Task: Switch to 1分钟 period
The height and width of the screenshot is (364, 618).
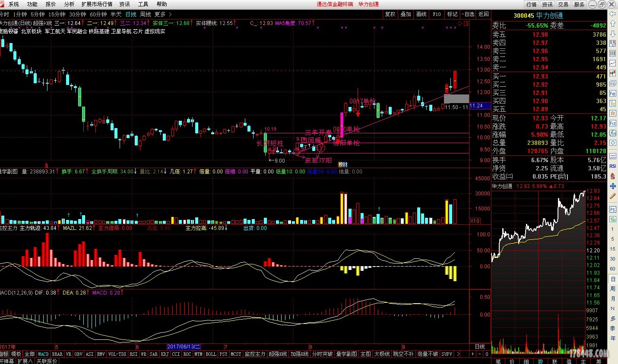Action: pos(20,14)
